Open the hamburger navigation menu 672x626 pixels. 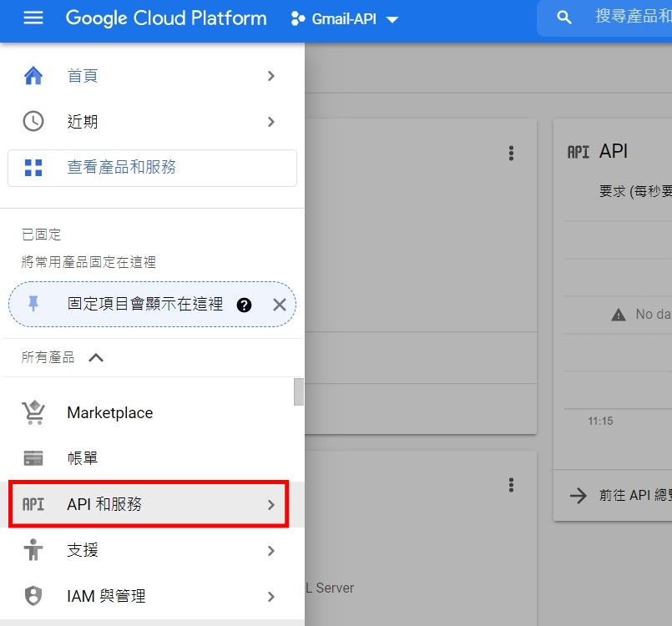(x=33, y=18)
